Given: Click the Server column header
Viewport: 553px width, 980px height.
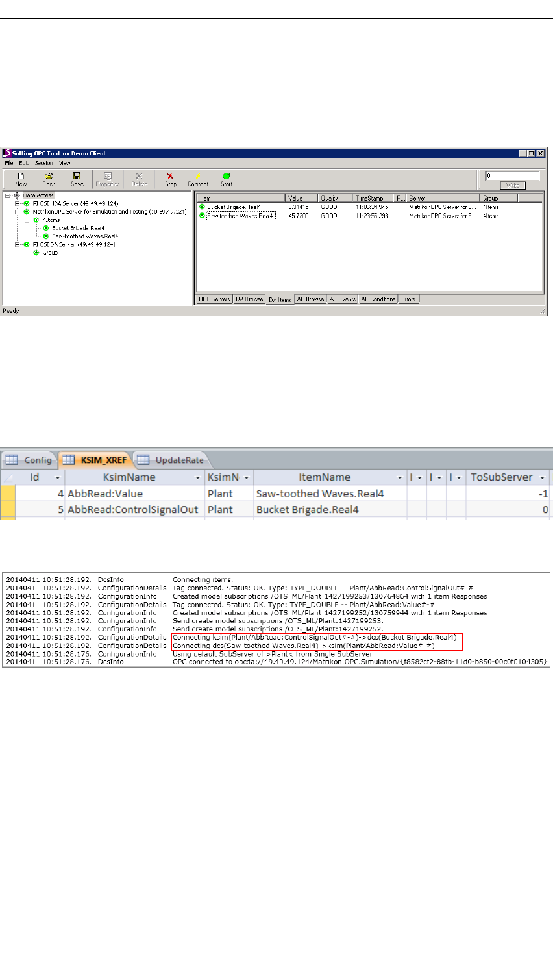Looking at the screenshot, I should tap(443, 198).
